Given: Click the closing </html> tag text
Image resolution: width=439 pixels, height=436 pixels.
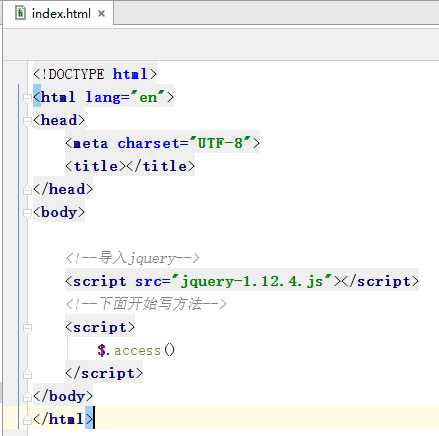Looking at the screenshot, I should click(x=63, y=419).
